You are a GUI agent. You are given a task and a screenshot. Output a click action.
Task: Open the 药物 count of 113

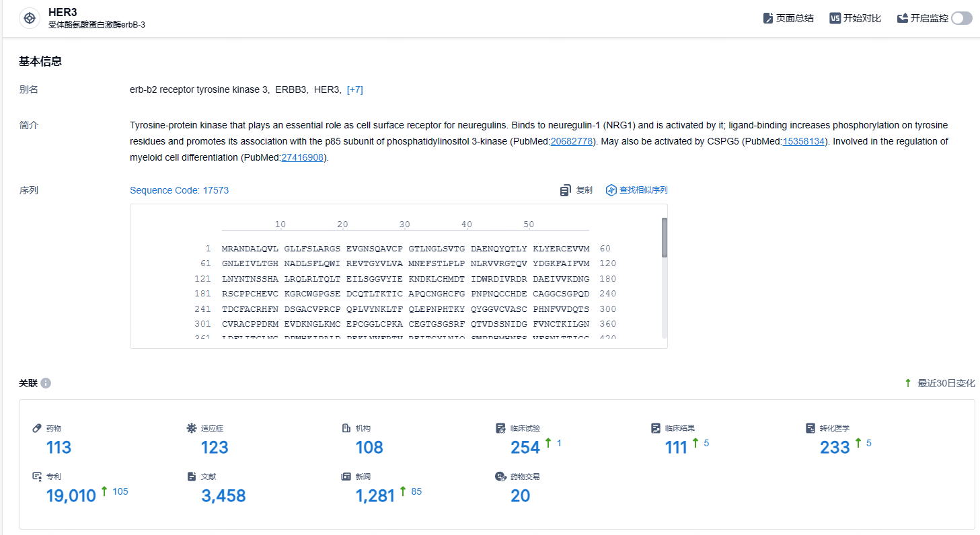(x=59, y=447)
